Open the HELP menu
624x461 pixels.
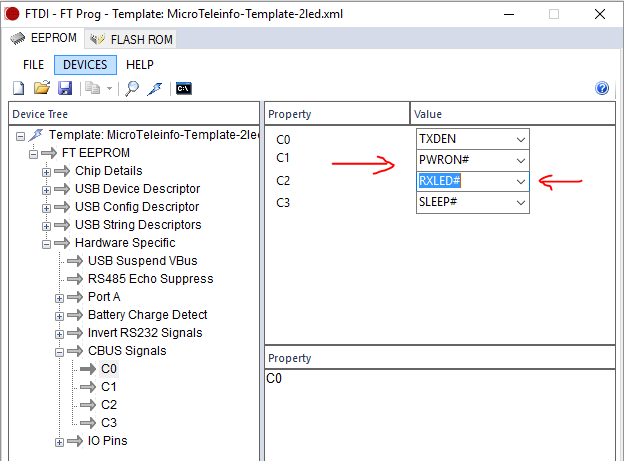(x=140, y=65)
